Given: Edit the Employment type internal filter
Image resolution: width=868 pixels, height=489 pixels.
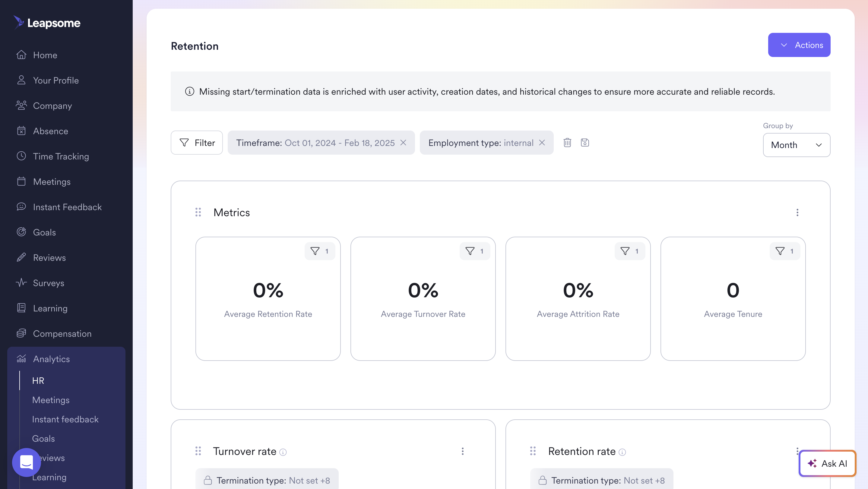Looking at the screenshot, I should (x=480, y=143).
